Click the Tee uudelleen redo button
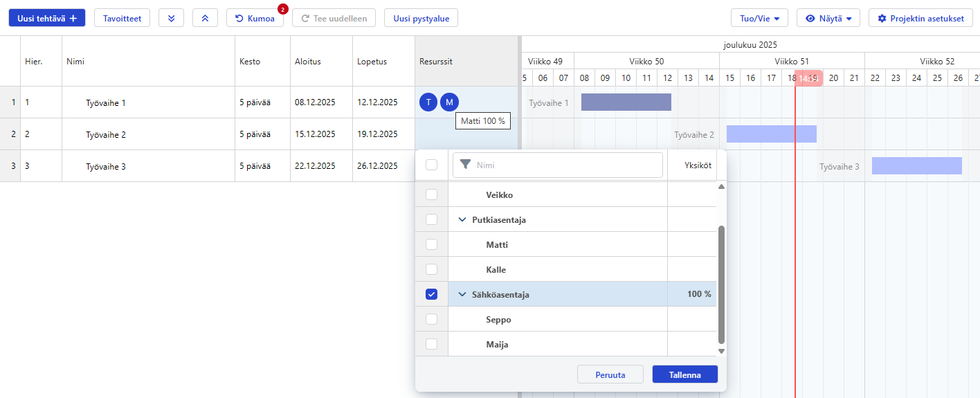Screen dimensions: 980x398 pyautogui.click(x=334, y=18)
